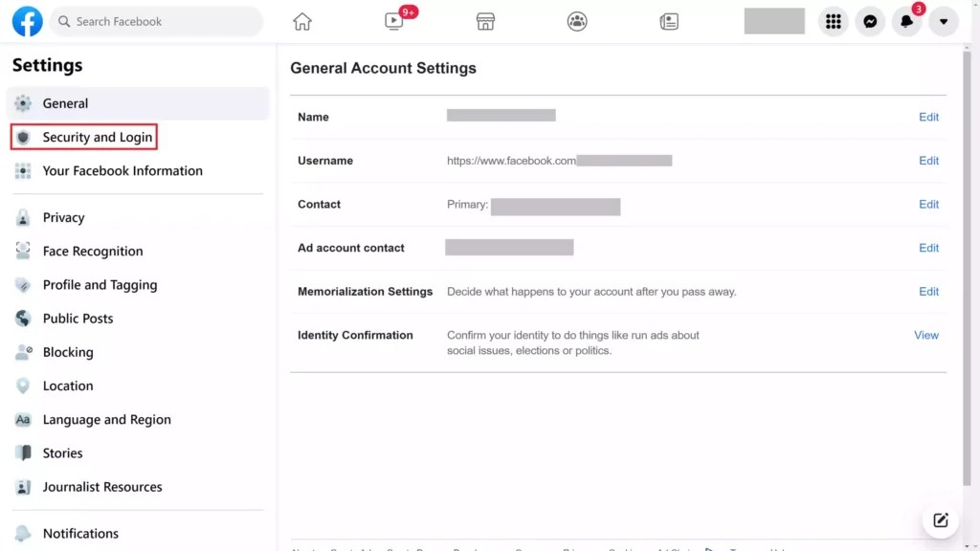Click the Language and Region Aa icon
980x551 pixels.
[21, 419]
